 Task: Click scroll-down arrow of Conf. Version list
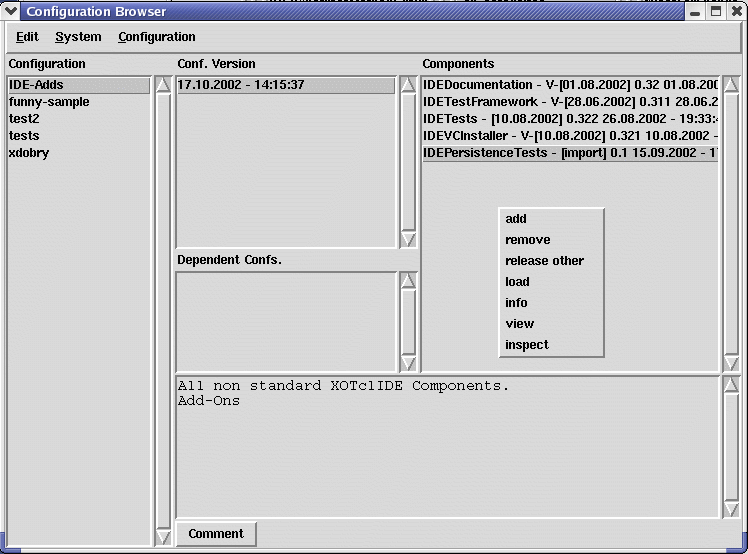coord(408,239)
